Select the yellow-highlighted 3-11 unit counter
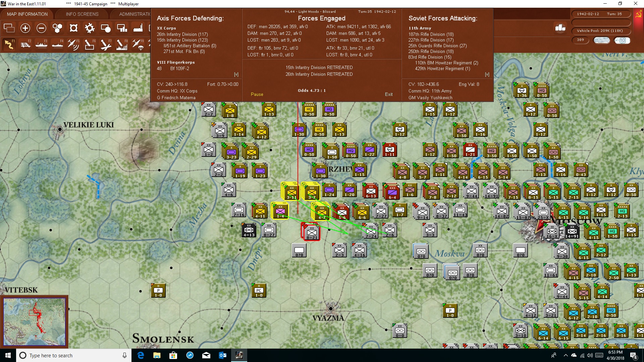The height and width of the screenshot is (362, 644). point(291,192)
